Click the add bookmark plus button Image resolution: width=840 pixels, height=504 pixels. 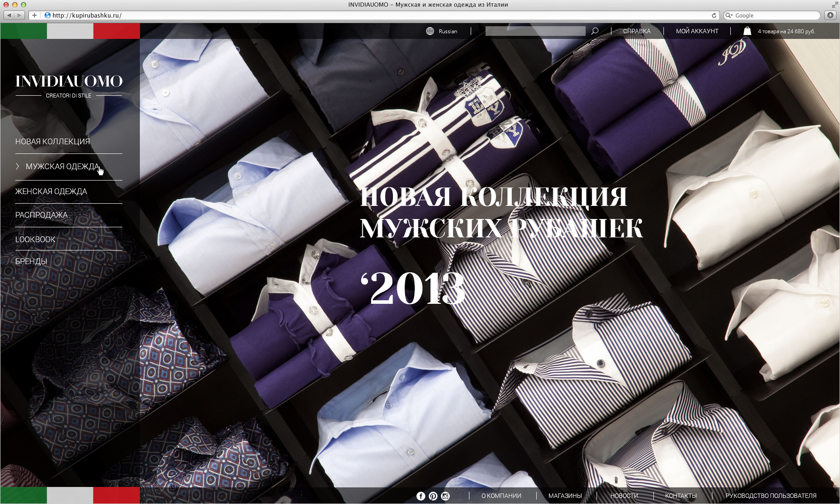pyautogui.click(x=35, y=15)
